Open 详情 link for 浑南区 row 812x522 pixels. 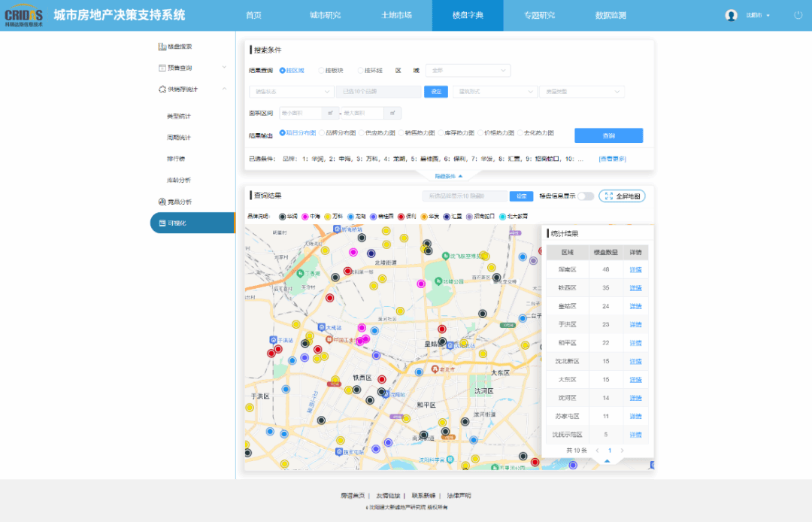point(635,269)
